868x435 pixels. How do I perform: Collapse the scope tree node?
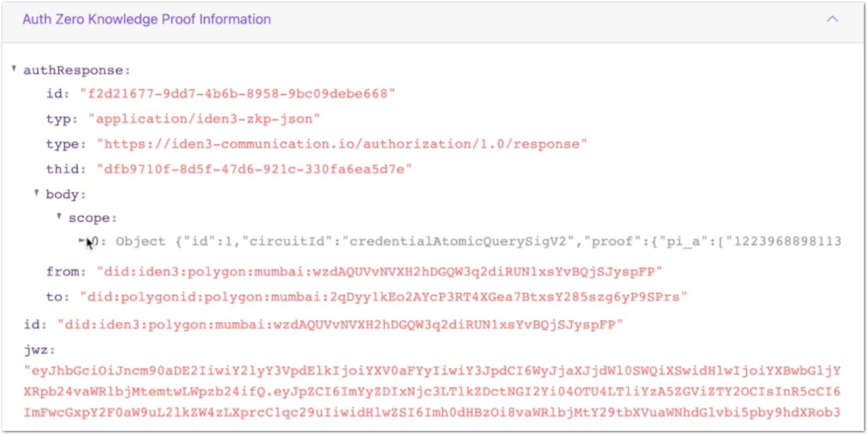pos(59,216)
